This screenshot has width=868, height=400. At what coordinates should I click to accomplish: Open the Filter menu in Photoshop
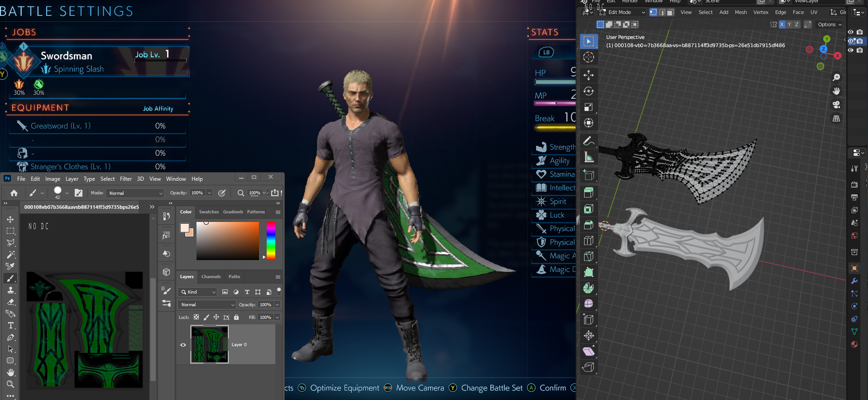coord(126,179)
